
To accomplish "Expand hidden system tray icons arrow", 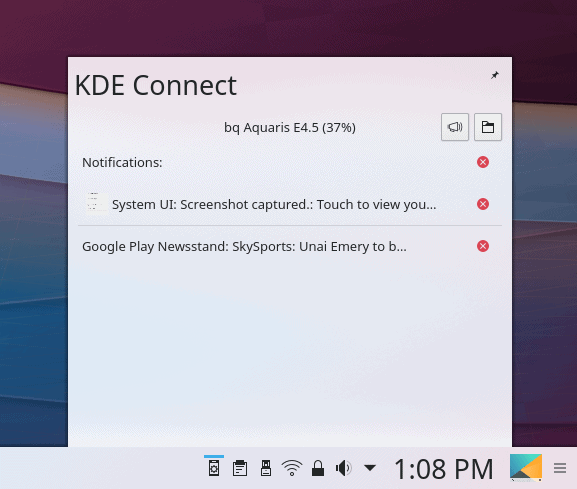I will [x=370, y=468].
